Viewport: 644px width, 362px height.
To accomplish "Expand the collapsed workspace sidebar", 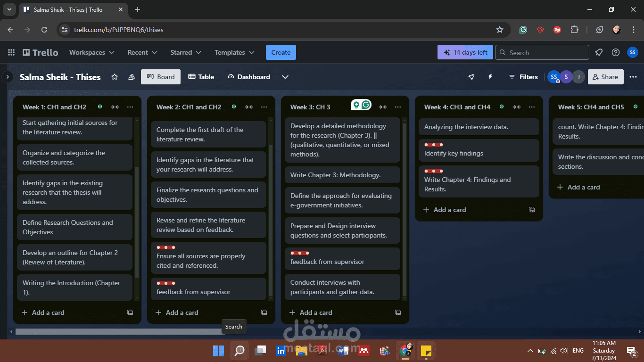I will pyautogui.click(x=7, y=76).
